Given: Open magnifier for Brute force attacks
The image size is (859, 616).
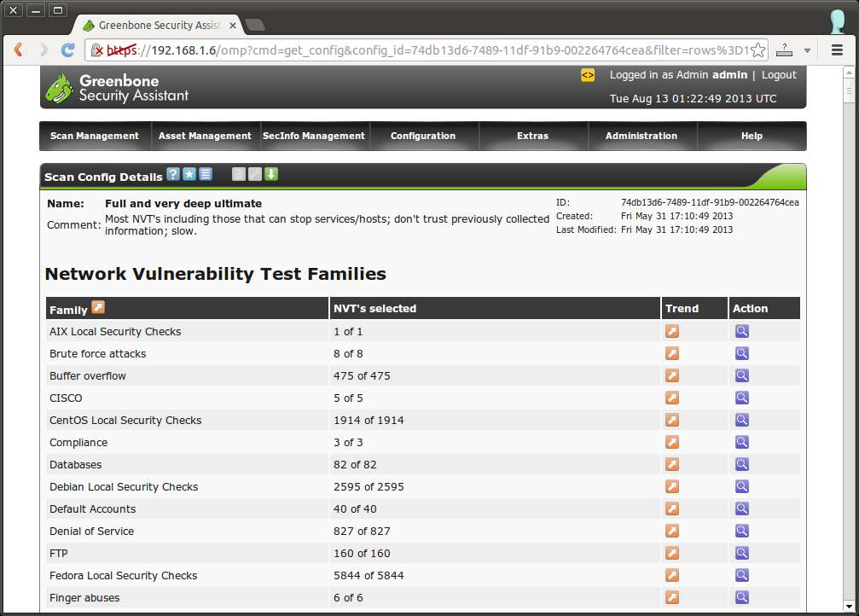Looking at the screenshot, I should (x=742, y=353).
